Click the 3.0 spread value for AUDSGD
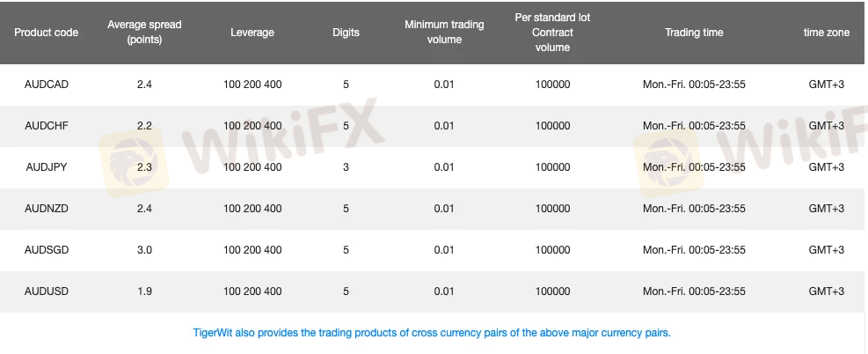 point(144,250)
